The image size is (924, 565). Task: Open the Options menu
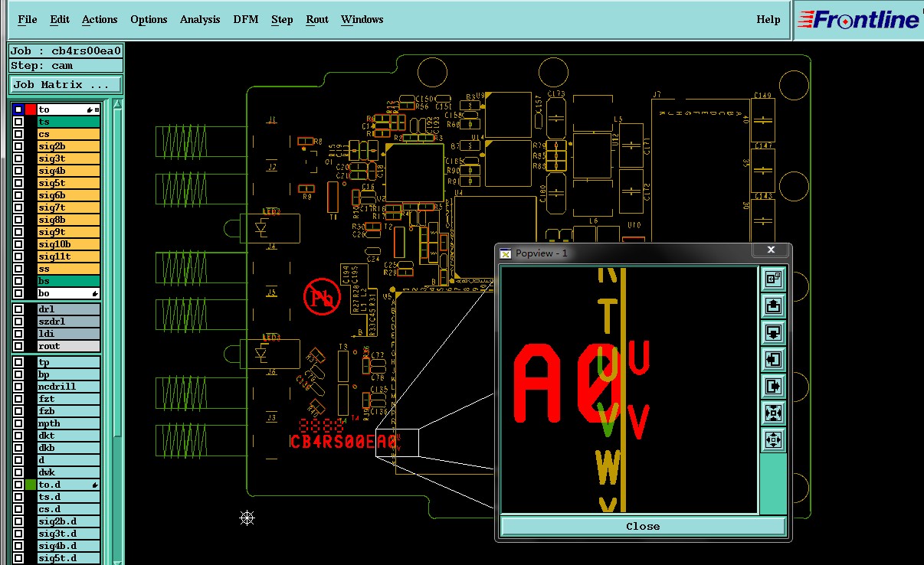coord(149,19)
